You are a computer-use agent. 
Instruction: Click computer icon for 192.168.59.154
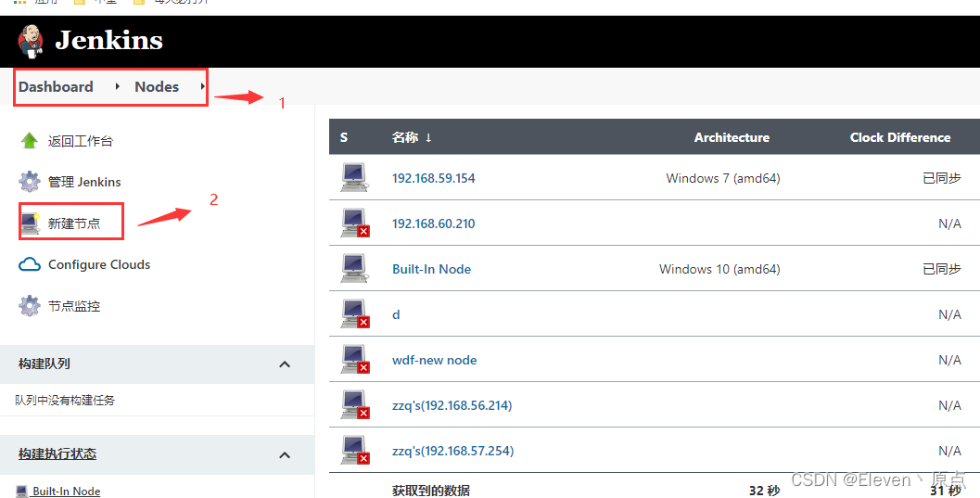354,177
